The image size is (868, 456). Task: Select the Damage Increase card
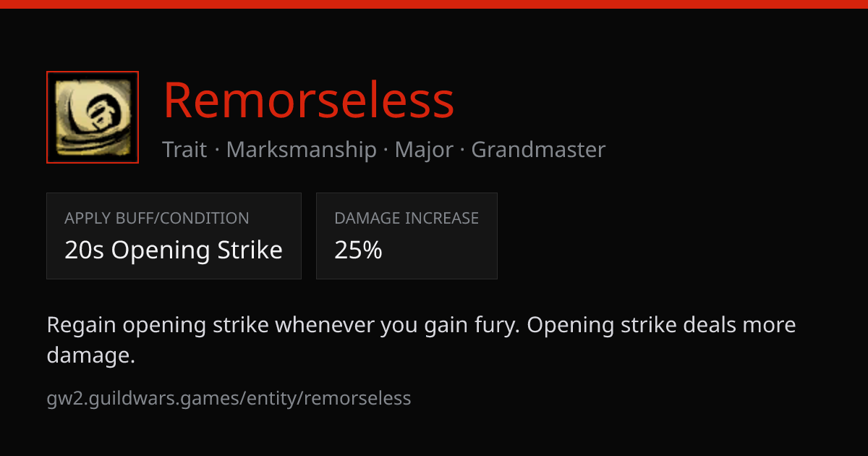(407, 236)
